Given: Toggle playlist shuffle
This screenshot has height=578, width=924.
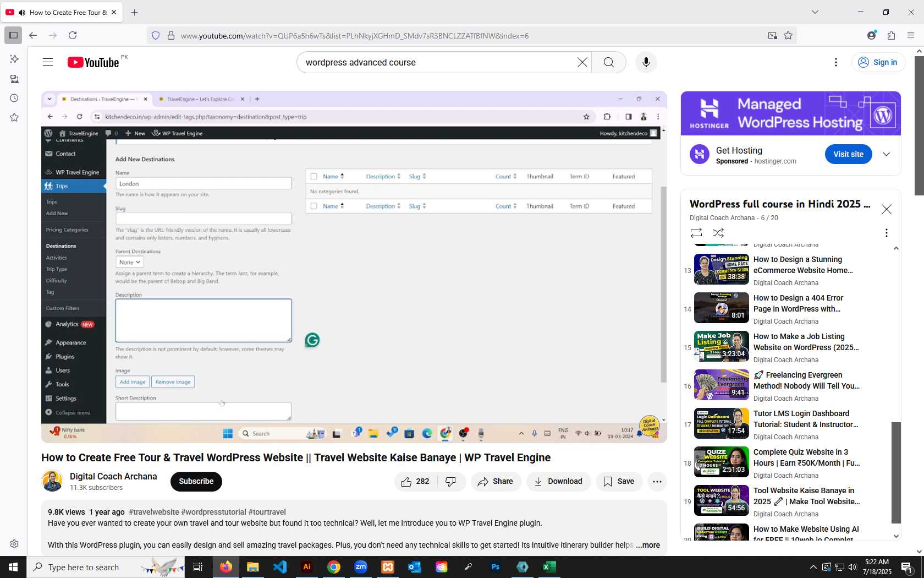Looking at the screenshot, I should [x=718, y=233].
